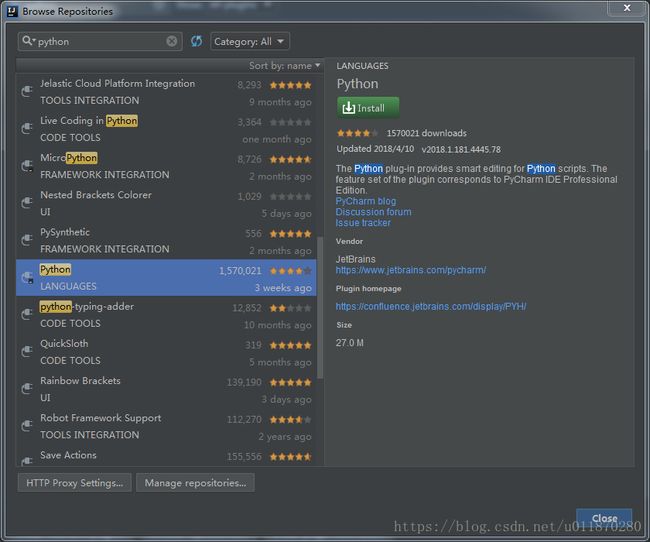Viewport: 650px width, 542px height.
Task: Click the QuickSloth plugin icon
Action: coord(27,351)
